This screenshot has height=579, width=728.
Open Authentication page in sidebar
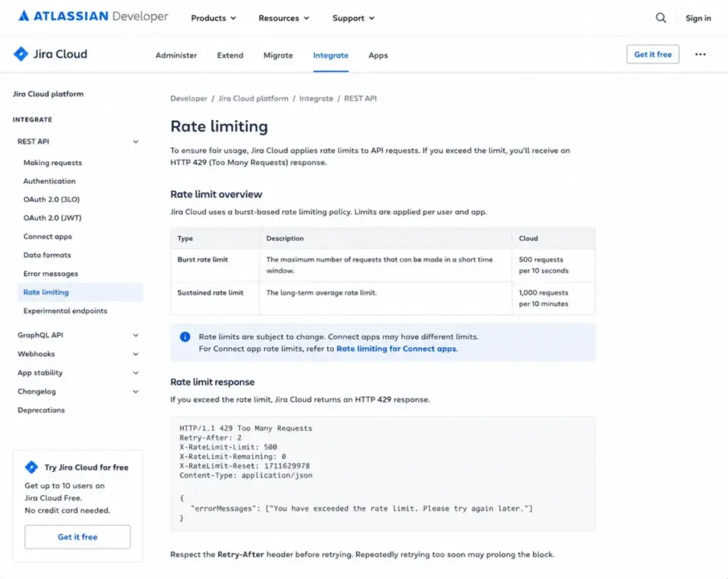pos(49,181)
